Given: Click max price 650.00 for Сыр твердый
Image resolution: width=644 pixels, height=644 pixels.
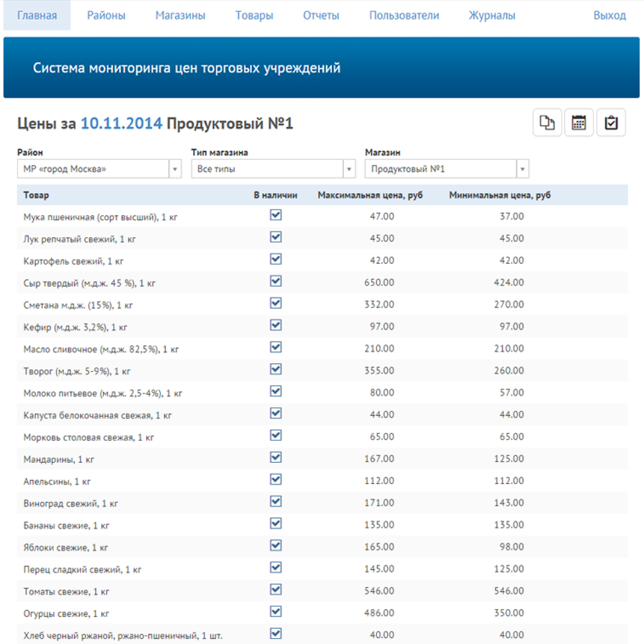Looking at the screenshot, I should coord(379,282).
